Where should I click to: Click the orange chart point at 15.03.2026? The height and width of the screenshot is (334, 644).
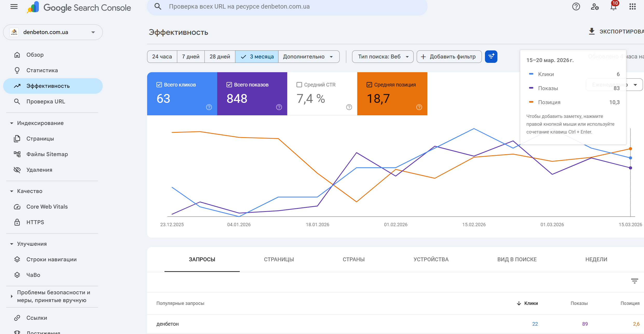pyautogui.click(x=631, y=149)
